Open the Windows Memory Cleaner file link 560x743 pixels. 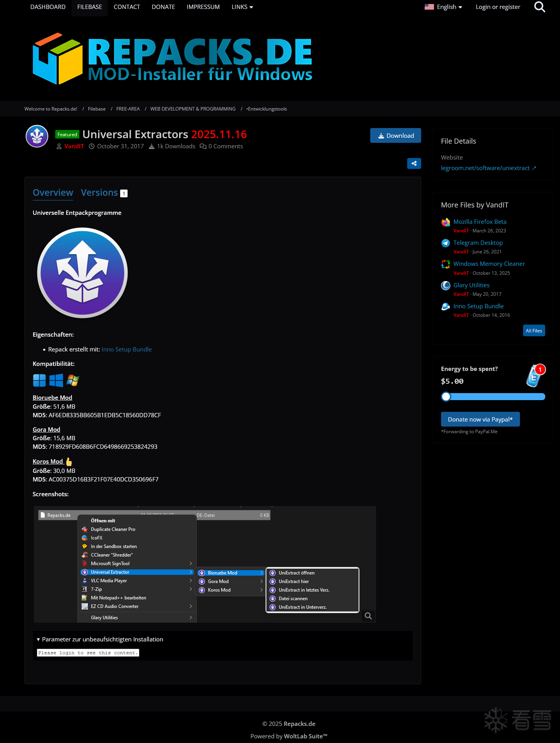pyautogui.click(x=489, y=264)
